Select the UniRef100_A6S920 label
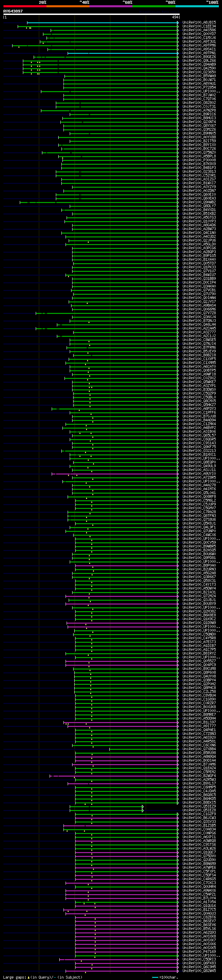Image resolution: width=222 pixels, height=980 pixels. click(x=199, y=738)
